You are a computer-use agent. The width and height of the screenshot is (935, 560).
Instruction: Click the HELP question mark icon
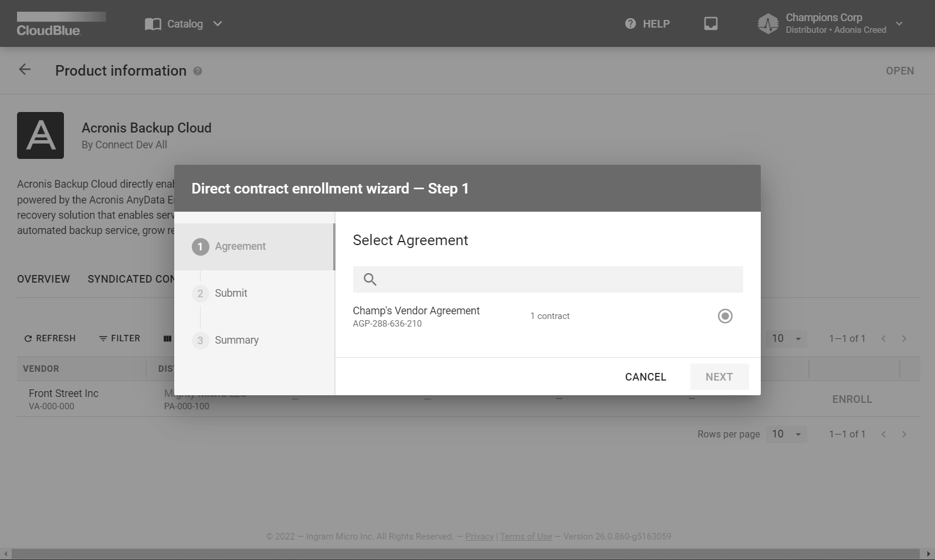click(x=631, y=23)
